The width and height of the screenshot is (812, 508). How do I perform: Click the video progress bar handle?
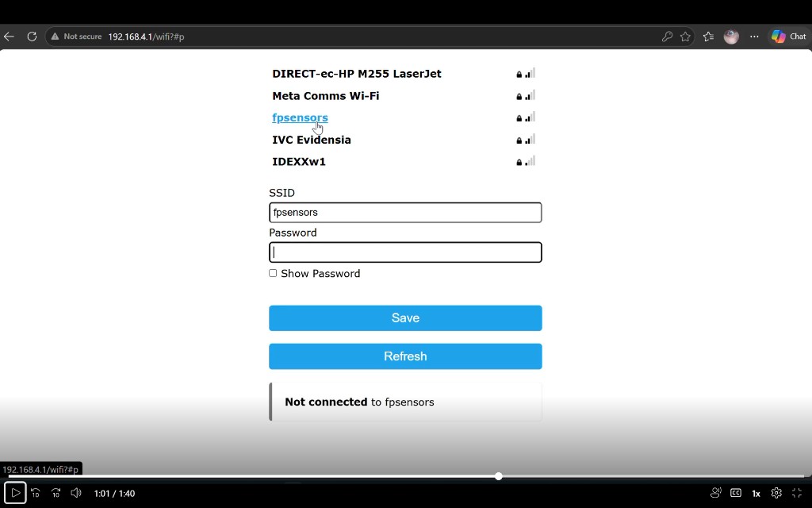(498, 476)
